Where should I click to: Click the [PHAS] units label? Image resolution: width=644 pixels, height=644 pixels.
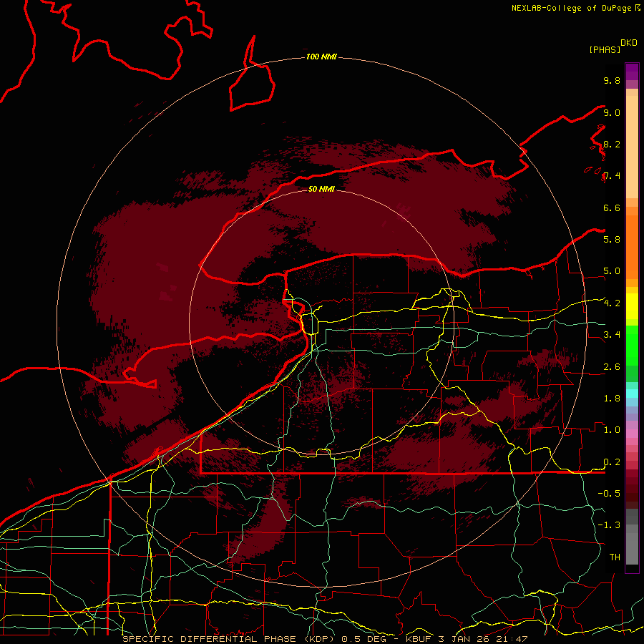point(605,49)
